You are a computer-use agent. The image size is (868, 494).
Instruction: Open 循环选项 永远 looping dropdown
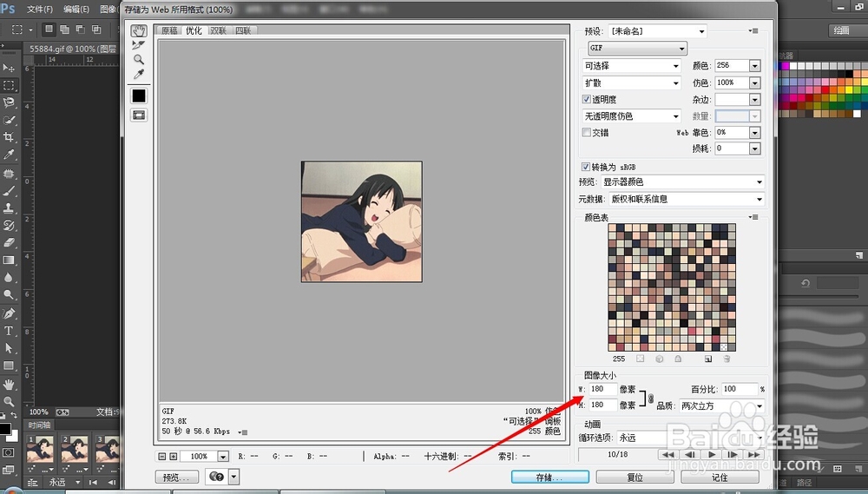[690, 438]
